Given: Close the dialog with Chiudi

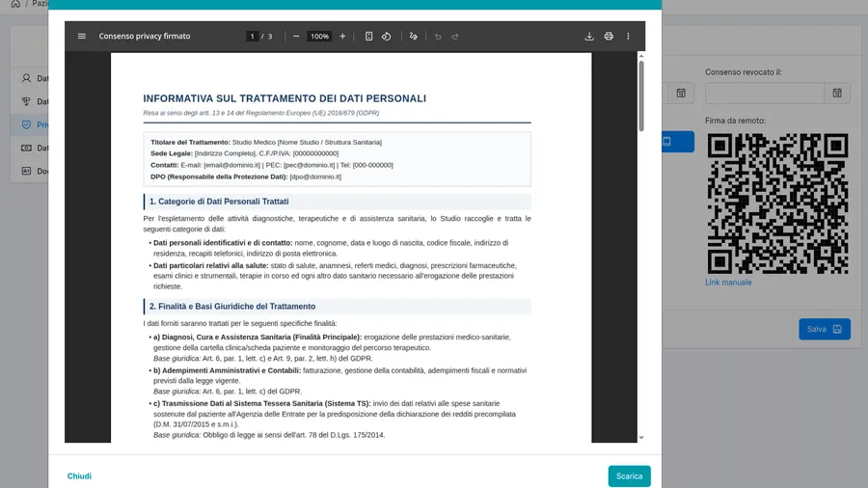Looking at the screenshot, I should coord(79,475).
